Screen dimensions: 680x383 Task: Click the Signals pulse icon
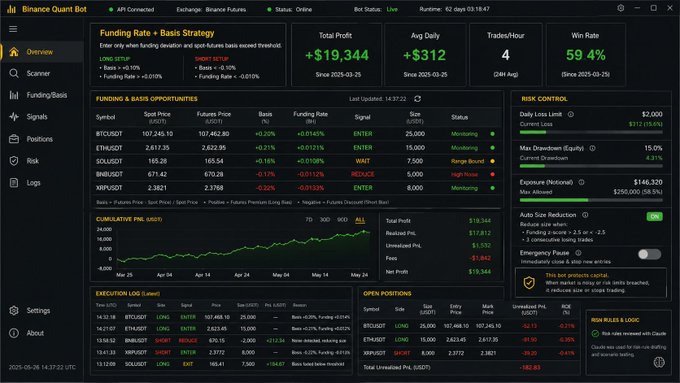click(14, 117)
